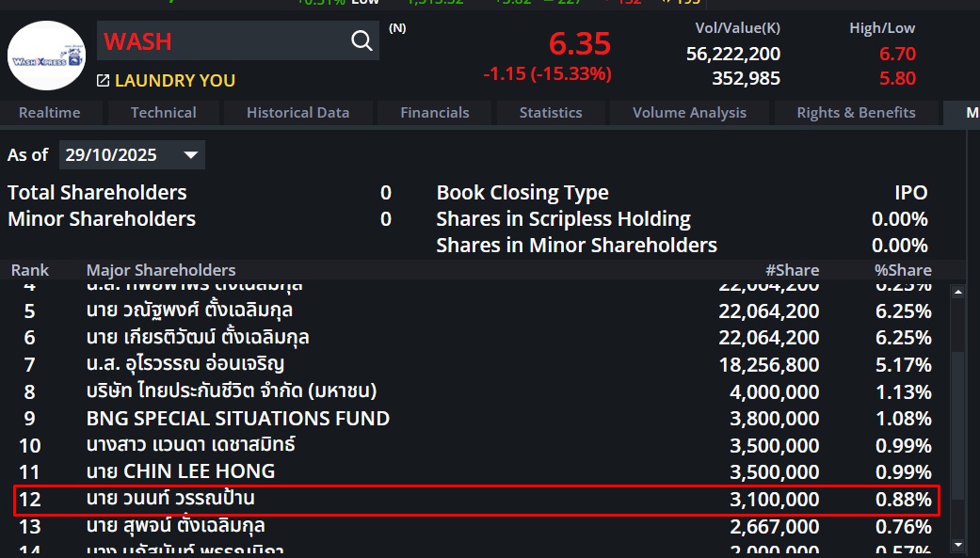Sort by the #Share column header

coord(792,270)
